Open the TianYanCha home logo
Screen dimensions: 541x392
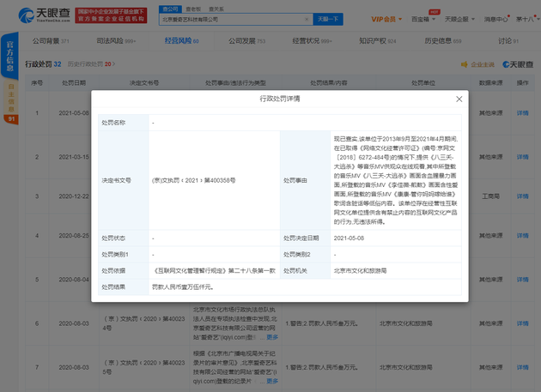44,15
